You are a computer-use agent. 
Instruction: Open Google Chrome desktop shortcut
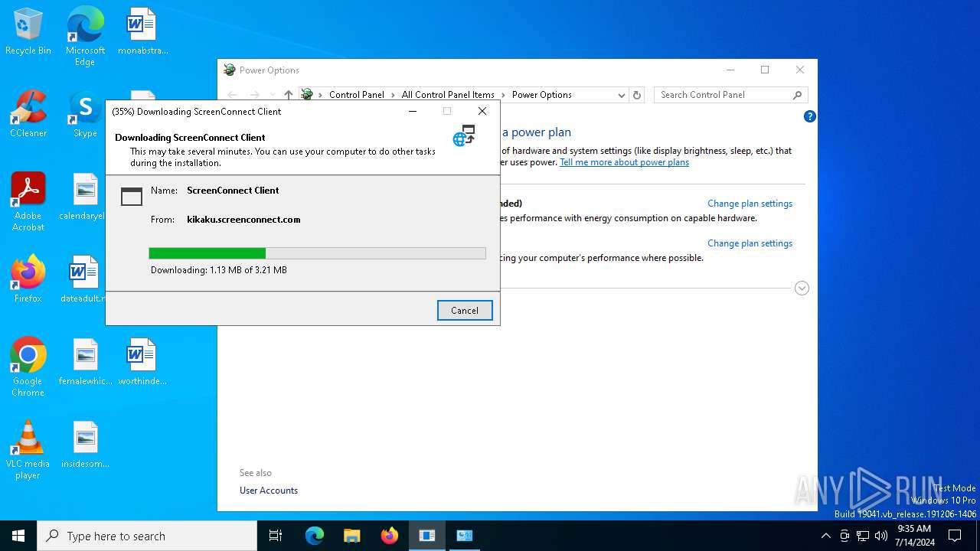coord(28,367)
